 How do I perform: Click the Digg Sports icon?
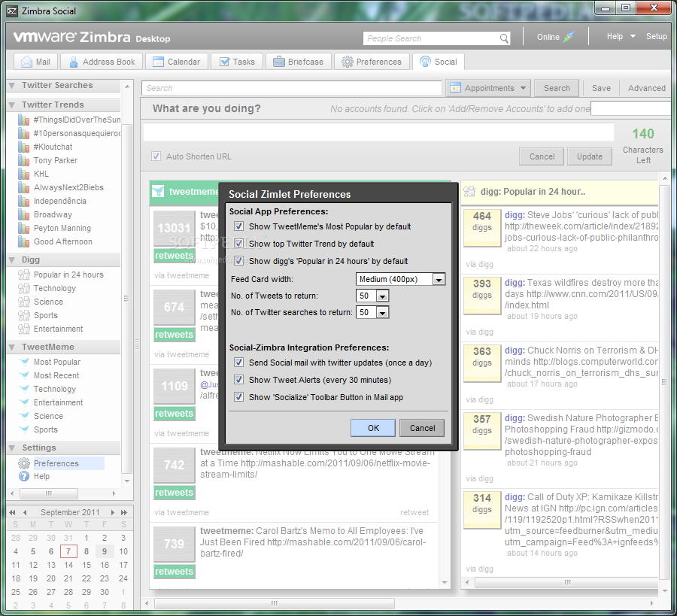click(x=24, y=316)
